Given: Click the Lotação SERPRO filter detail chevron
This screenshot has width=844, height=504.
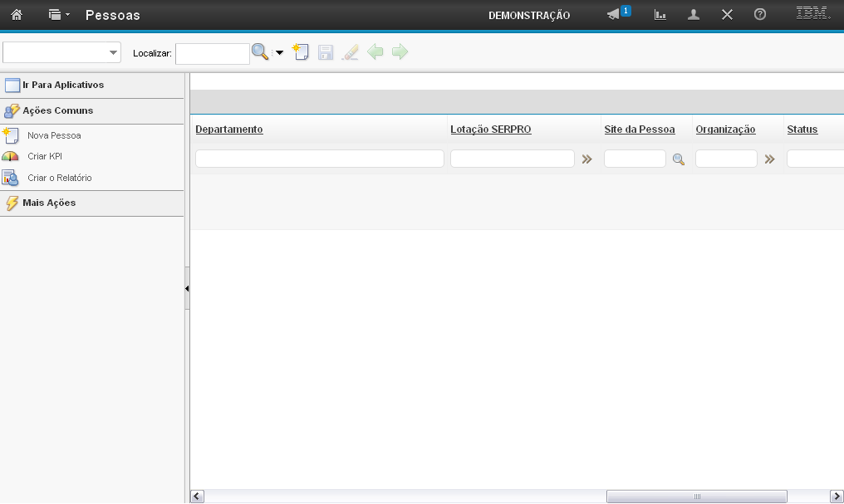Looking at the screenshot, I should [x=587, y=159].
